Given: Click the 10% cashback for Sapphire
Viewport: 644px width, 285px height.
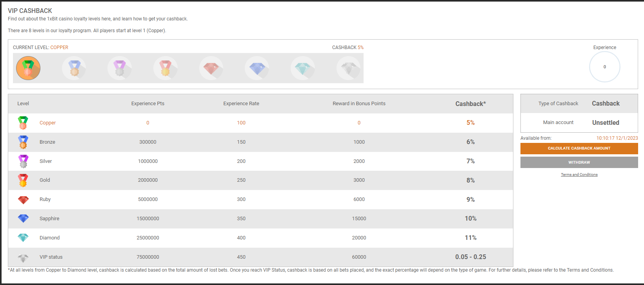Looking at the screenshot, I should (x=471, y=219).
